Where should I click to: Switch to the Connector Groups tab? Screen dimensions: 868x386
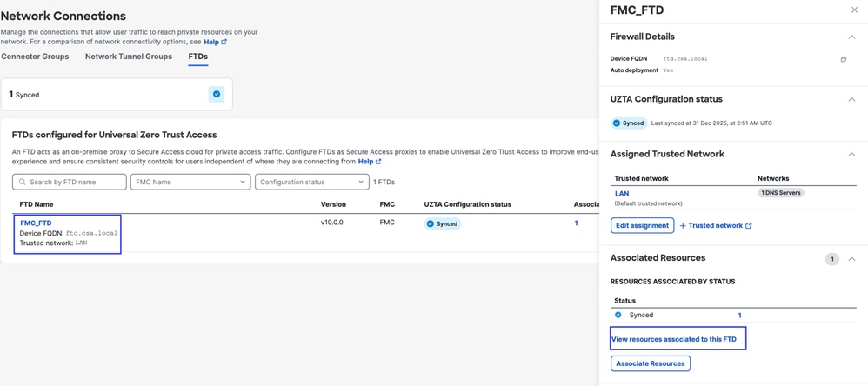(35, 57)
